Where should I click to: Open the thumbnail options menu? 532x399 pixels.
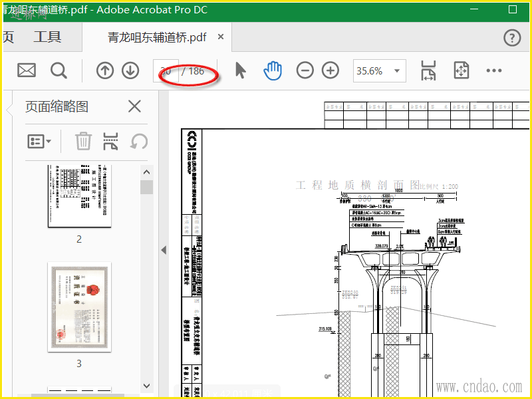tap(39, 141)
